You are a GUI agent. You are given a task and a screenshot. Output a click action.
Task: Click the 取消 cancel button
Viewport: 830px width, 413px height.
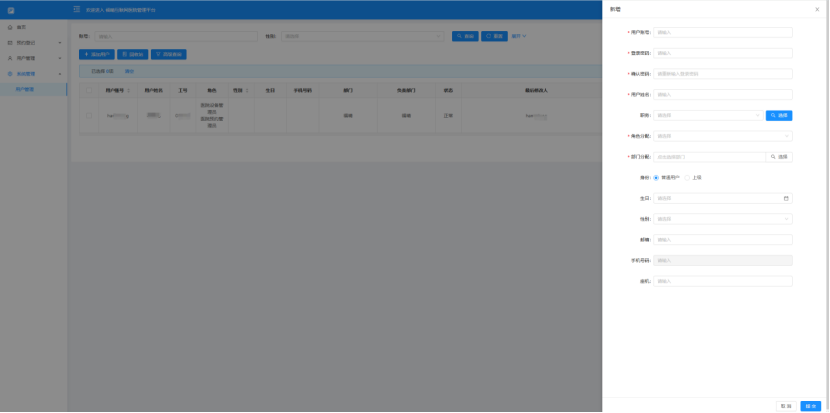pyautogui.click(x=786, y=405)
